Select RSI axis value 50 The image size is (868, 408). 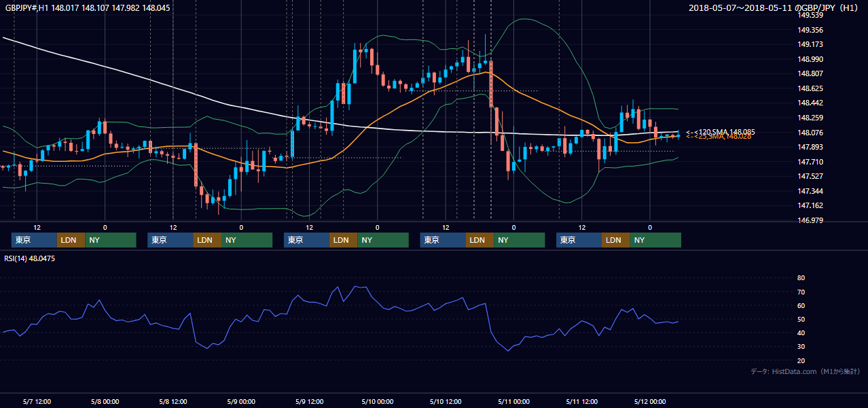coord(801,319)
